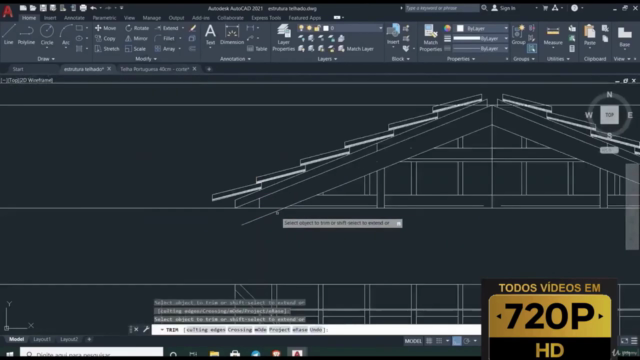
Task: Open the Express Tools tab
Action: click(x=266, y=18)
